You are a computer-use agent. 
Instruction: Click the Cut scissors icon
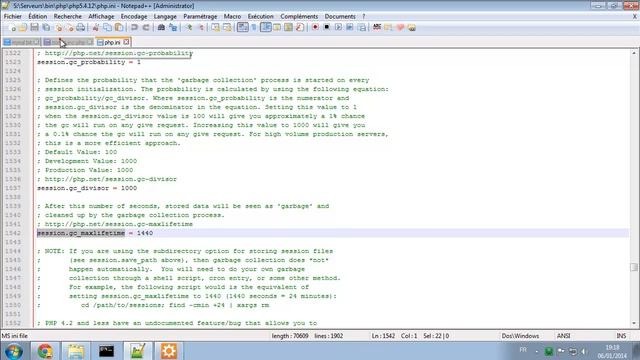pyautogui.click(x=96, y=27)
